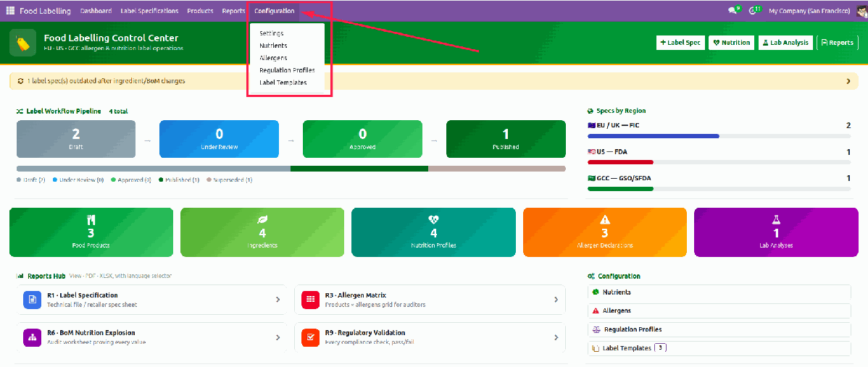Click the Allergens link in Configuration panel

point(719,311)
